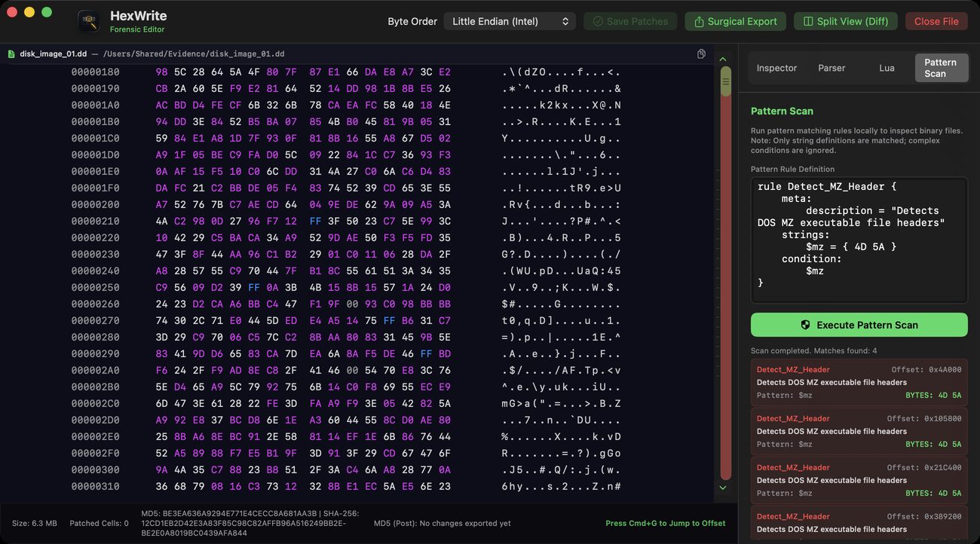Click the macOS green zoom window button
The height and width of the screenshot is (544, 980).
pyautogui.click(x=47, y=12)
